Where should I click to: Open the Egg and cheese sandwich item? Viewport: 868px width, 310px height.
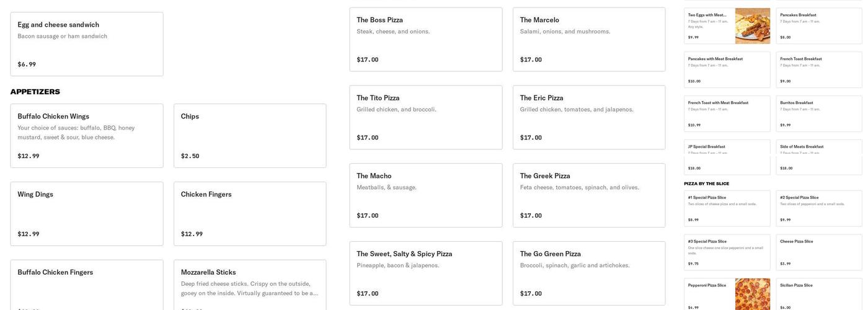tap(87, 44)
